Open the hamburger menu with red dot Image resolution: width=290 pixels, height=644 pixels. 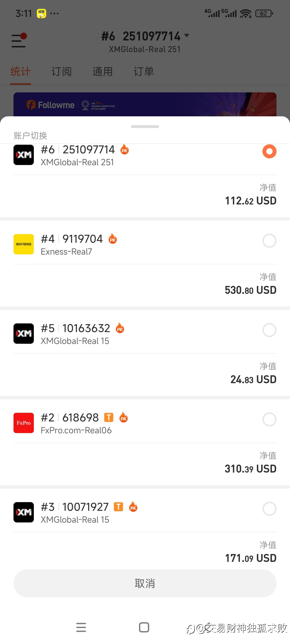(x=19, y=40)
